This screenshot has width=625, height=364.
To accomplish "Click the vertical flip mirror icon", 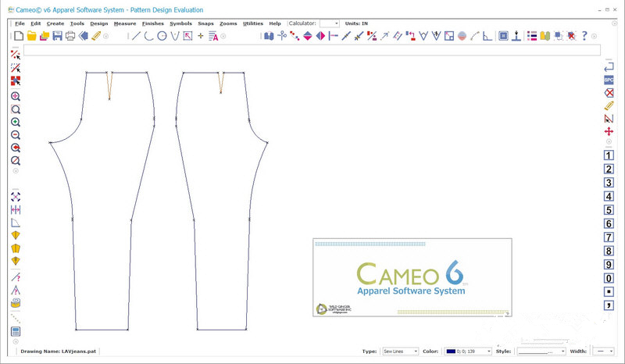I will (308, 36).
